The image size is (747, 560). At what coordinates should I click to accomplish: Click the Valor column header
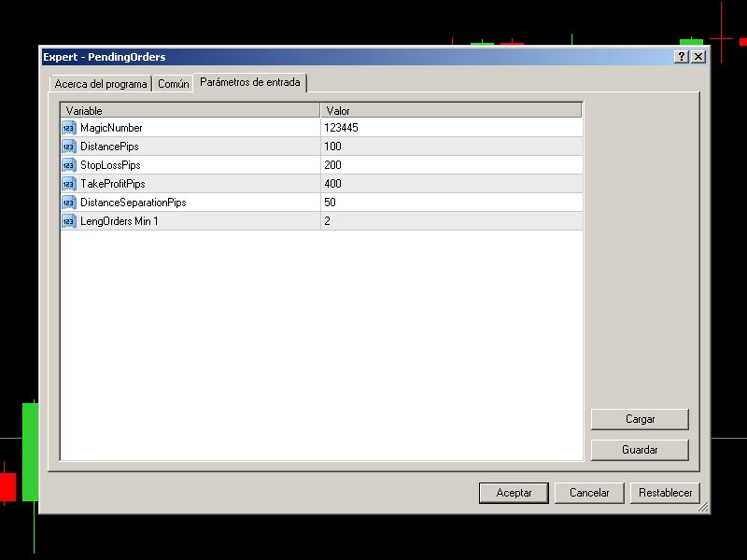451,110
